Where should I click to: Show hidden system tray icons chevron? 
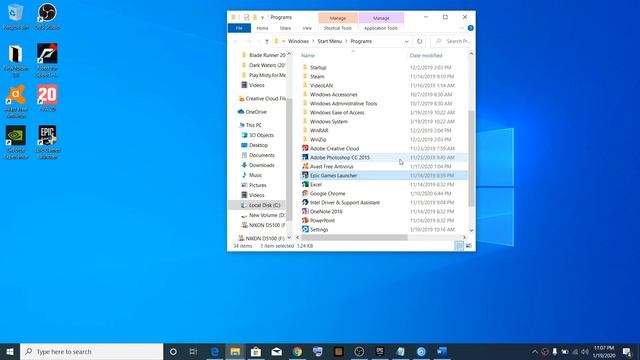coord(535,351)
